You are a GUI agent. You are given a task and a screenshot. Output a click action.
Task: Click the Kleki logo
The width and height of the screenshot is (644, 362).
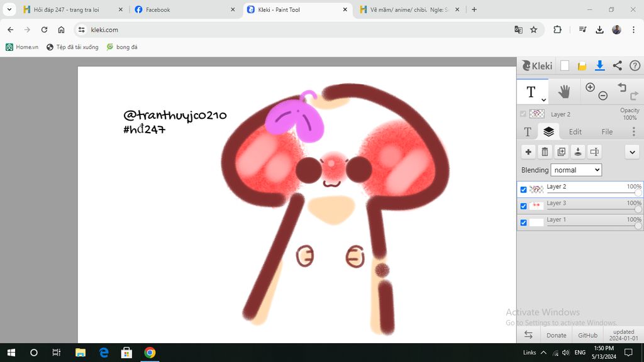[537, 65]
